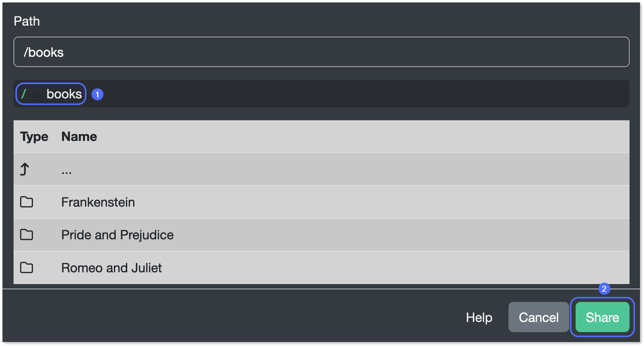This screenshot has width=644, height=346.
Task: Click the up-arrow parent directory icon
Action: 25,169
